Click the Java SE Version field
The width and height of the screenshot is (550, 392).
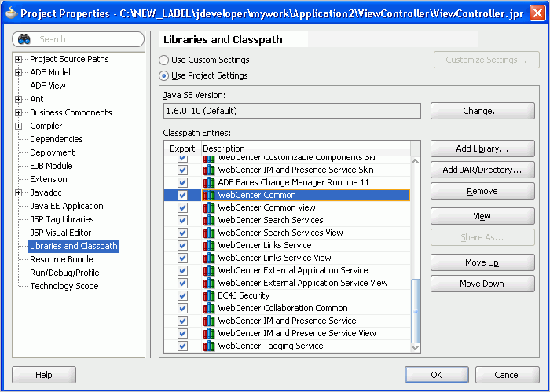click(x=292, y=111)
